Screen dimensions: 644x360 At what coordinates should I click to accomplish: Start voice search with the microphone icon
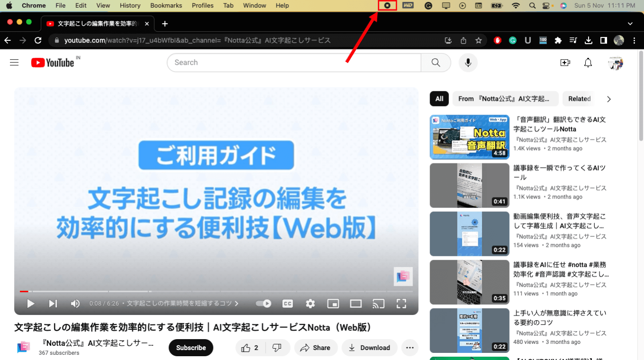[468, 63]
